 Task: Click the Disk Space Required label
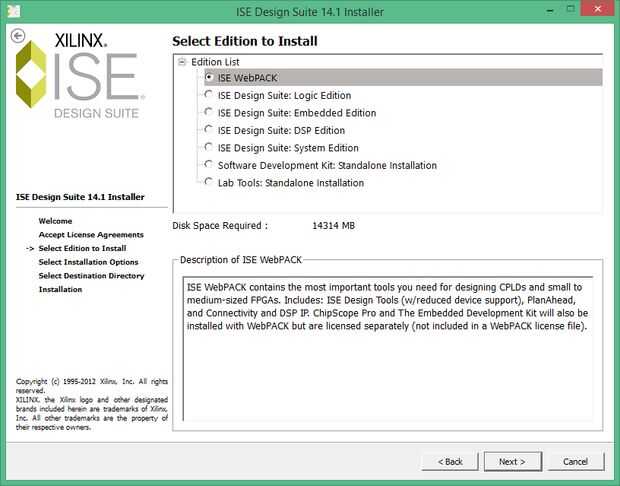[220, 226]
